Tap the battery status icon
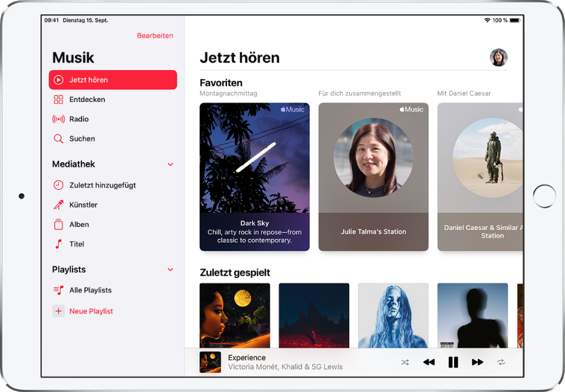This screenshot has height=392, width=565. pos(515,20)
